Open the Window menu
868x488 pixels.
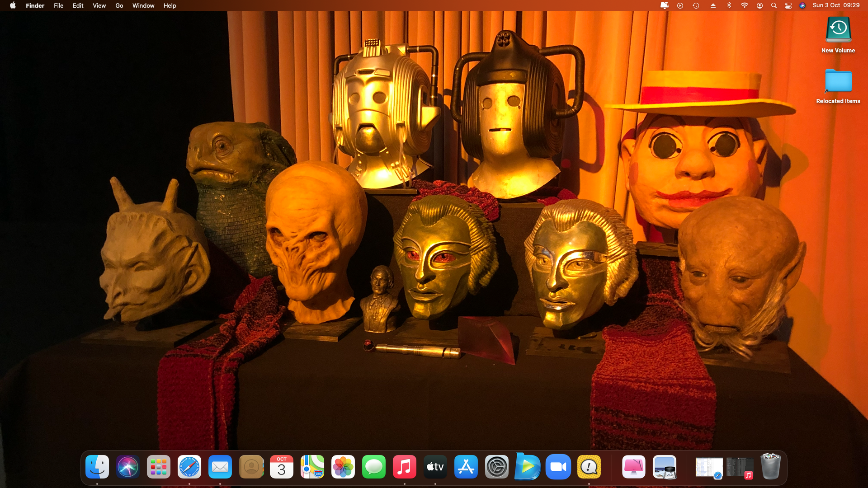(143, 5)
